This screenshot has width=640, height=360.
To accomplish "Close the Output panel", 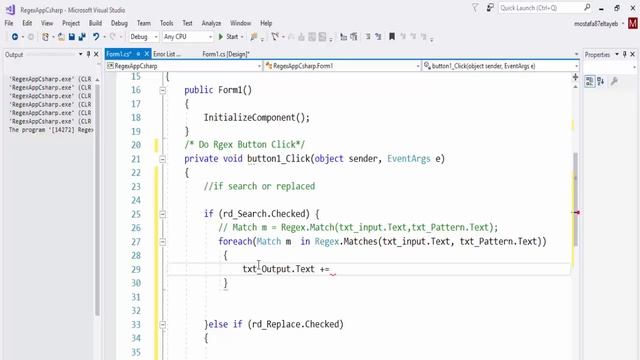I will [x=96, y=54].
